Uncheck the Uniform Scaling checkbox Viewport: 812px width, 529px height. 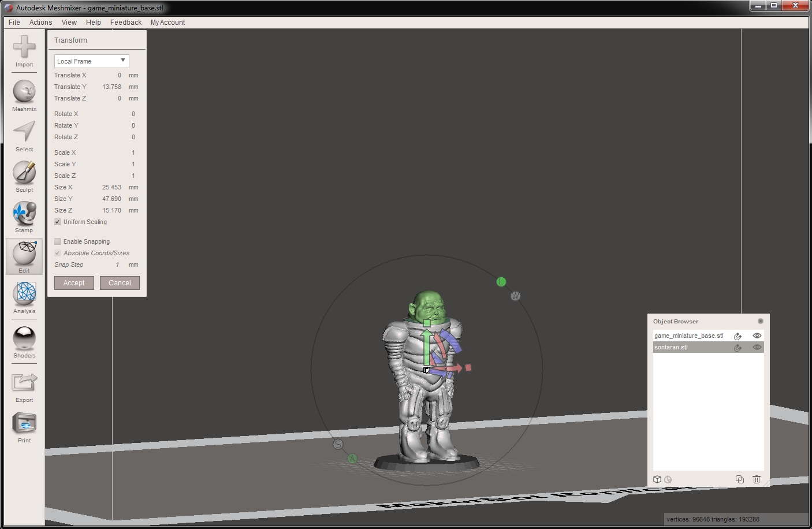click(x=57, y=222)
